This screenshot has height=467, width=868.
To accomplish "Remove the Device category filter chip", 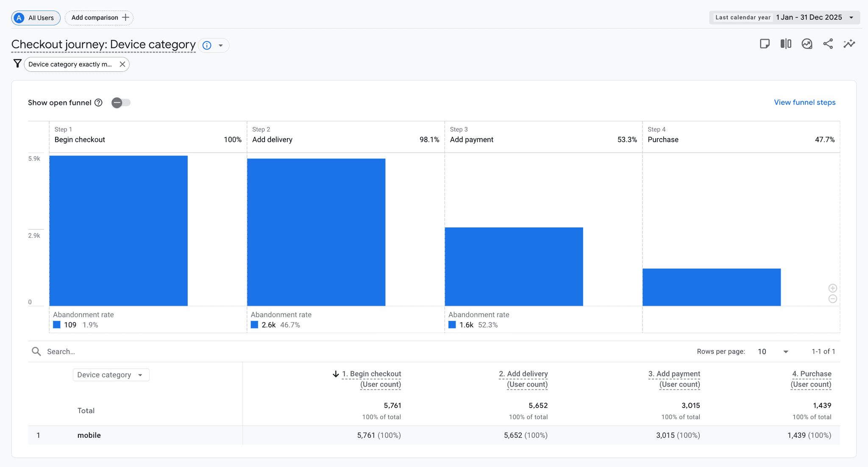I will click(x=122, y=64).
